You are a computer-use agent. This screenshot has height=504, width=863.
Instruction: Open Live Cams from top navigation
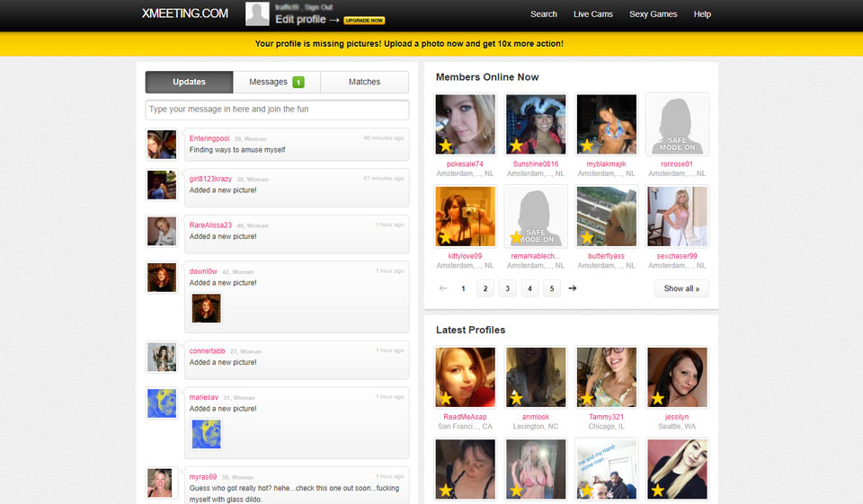pyautogui.click(x=593, y=14)
